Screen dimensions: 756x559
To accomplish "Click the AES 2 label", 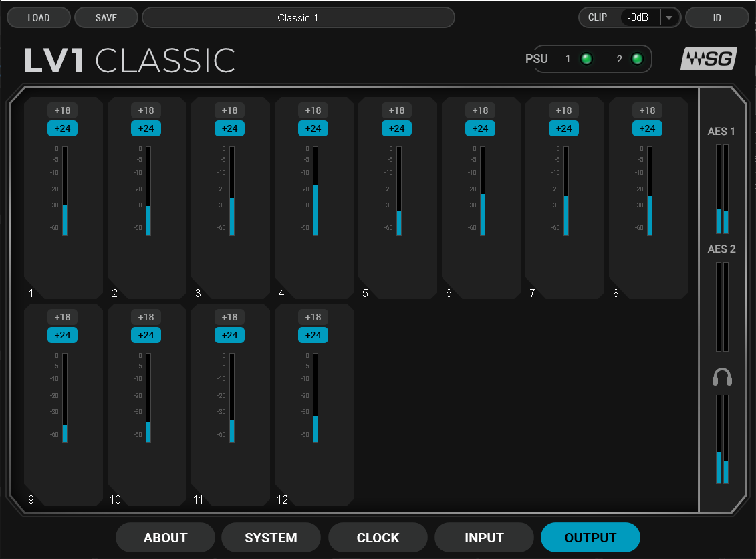I will 721,249.
